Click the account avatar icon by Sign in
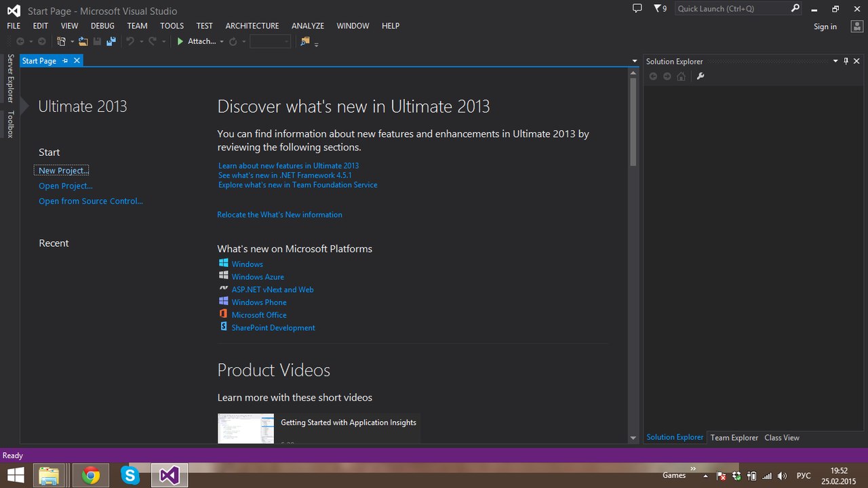This screenshot has height=488, width=868. [x=857, y=26]
